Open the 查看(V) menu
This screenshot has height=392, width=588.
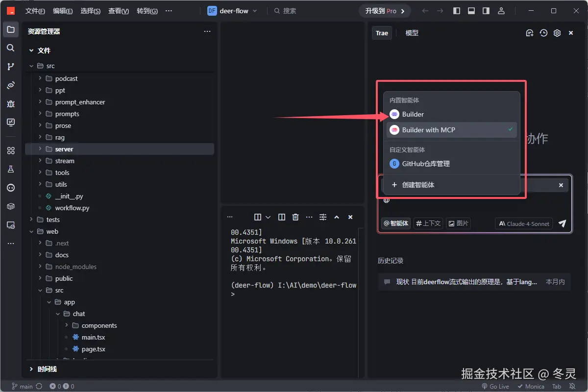119,11
